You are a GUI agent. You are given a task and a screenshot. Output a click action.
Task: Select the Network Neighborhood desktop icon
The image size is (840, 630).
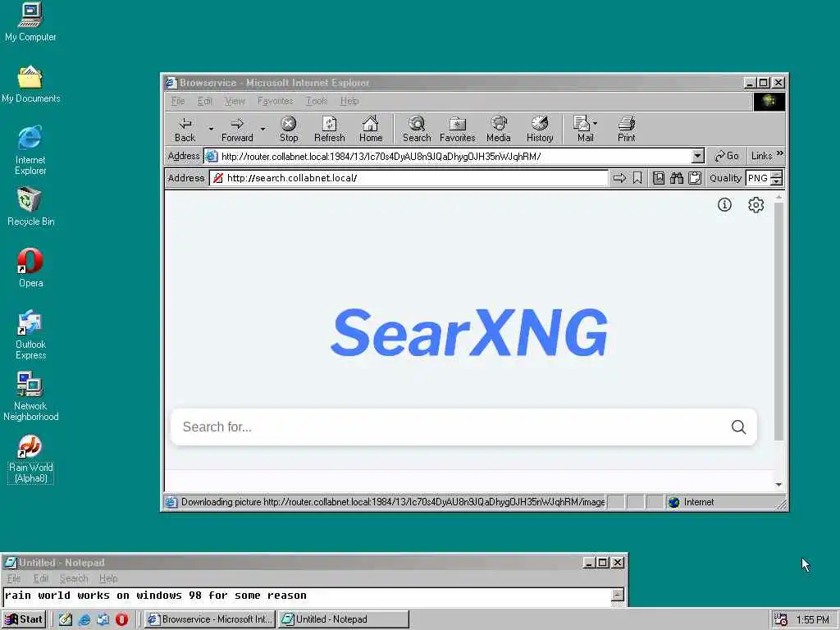click(x=30, y=396)
